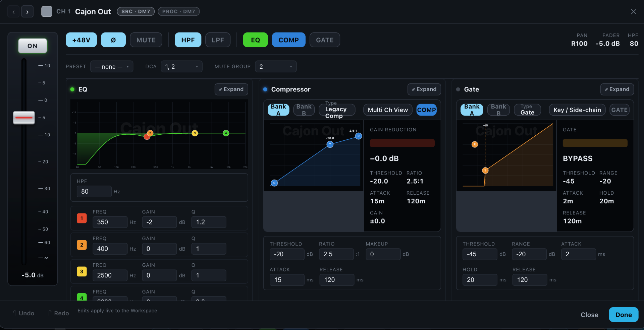Toggle +48V phantom power

[x=81, y=40]
